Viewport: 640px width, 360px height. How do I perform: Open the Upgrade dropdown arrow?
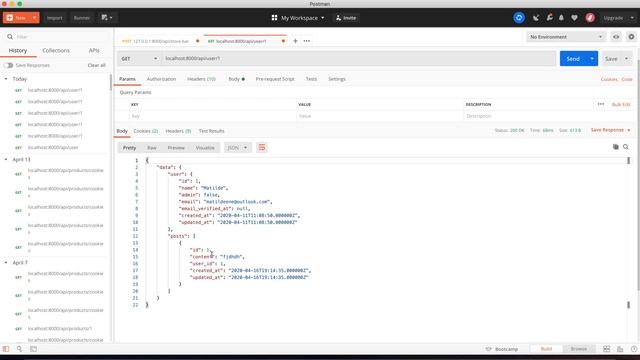632,18
